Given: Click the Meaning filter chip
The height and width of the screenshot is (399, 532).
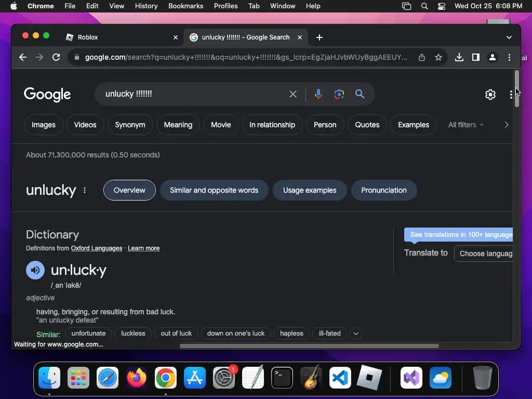Looking at the screenshot, I should coord(178,125).
